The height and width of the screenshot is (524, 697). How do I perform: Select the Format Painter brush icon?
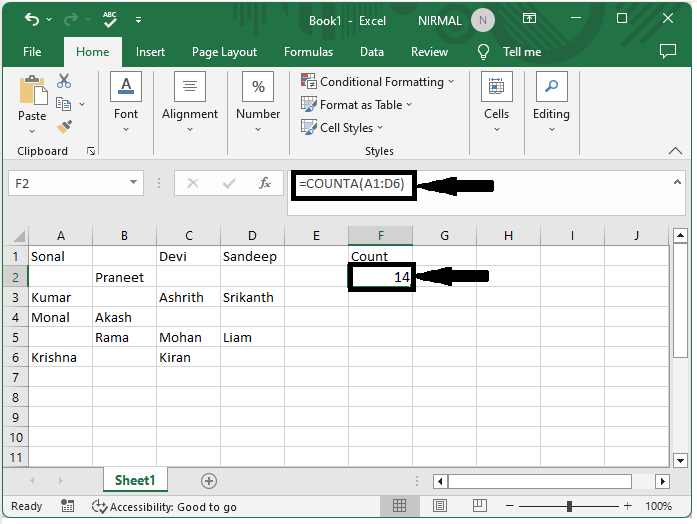point(64,127)
